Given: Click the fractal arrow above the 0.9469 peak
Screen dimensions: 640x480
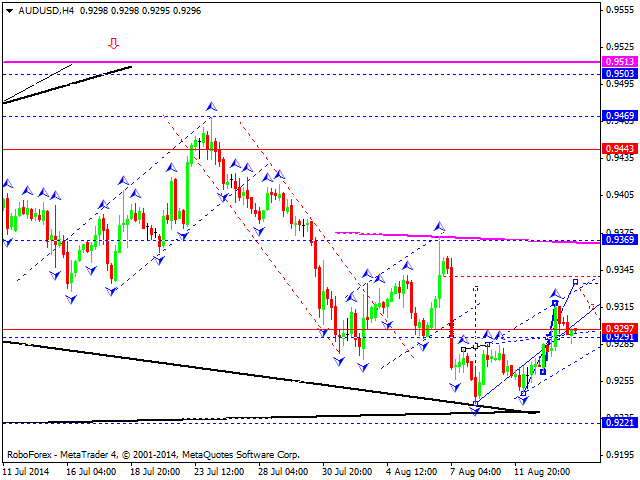Looking at the screenshot, I should click(x=211, y=105).
